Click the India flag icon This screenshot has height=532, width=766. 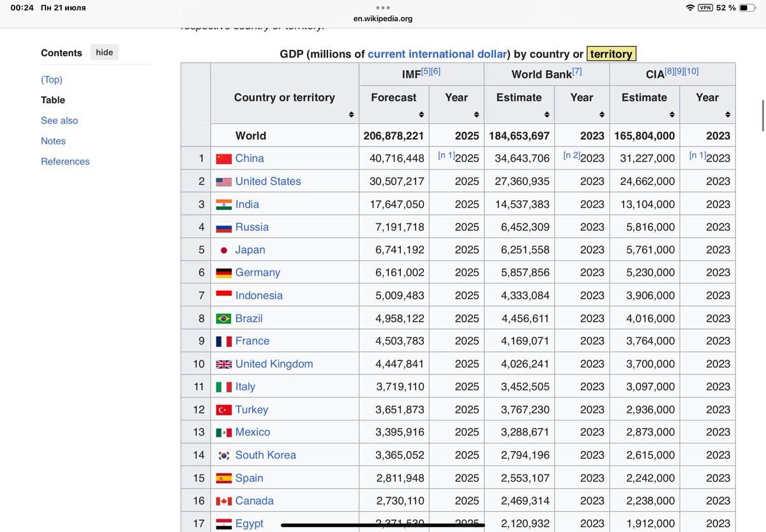tap(223, 205)
